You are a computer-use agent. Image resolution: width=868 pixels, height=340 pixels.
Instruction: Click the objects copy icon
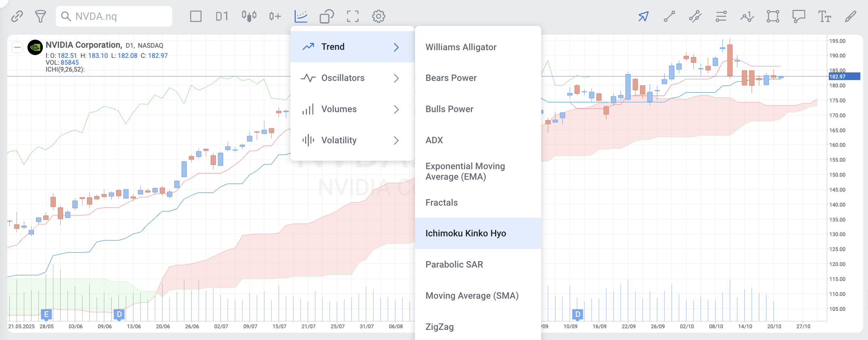(x=327, y=17)
